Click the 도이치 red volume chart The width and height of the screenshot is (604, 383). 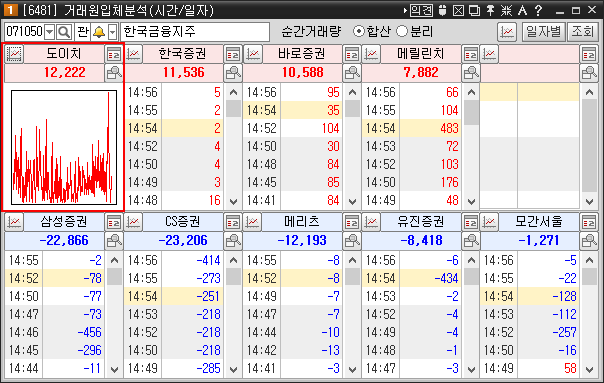[x=64, y=147]
